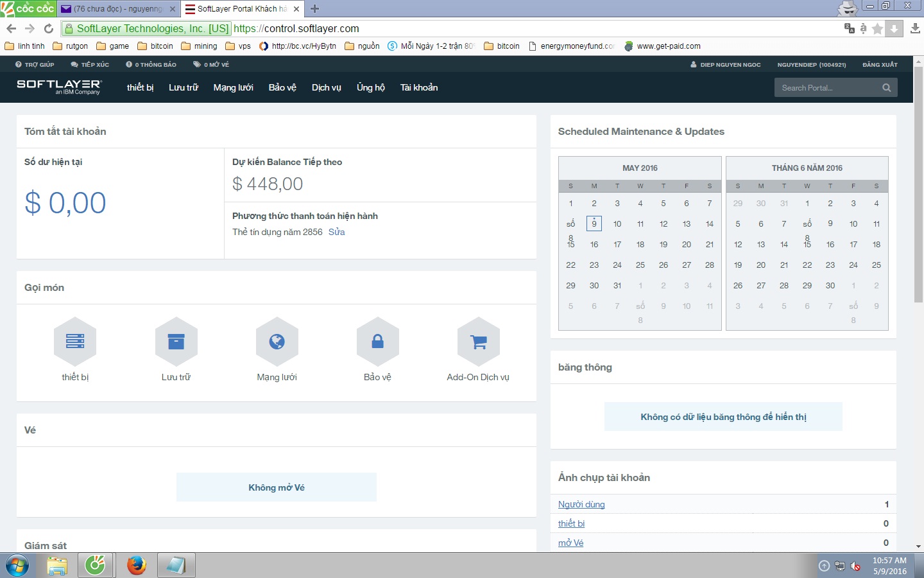Open the Lưu trữ top navigation menu
Viewport: 924px width, 578px height.
(x=184, y=87)
